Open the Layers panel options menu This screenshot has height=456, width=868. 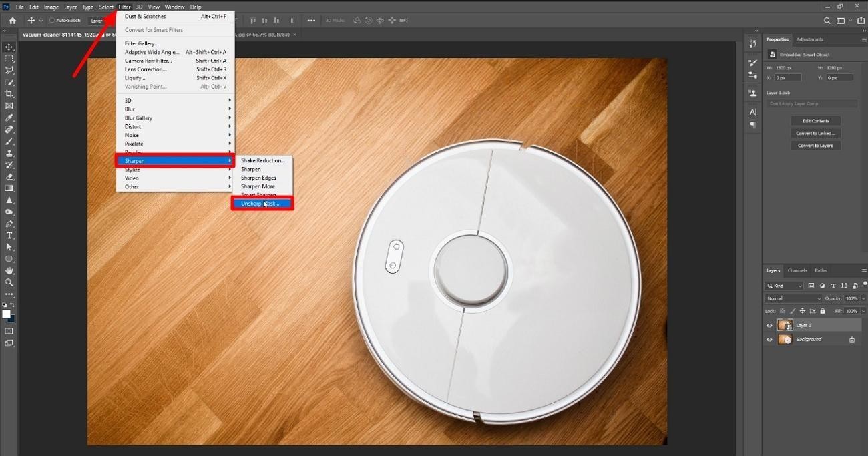(864, 270)
